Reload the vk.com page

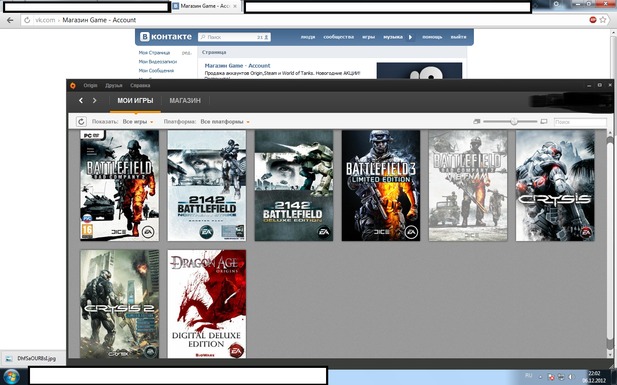27,20
